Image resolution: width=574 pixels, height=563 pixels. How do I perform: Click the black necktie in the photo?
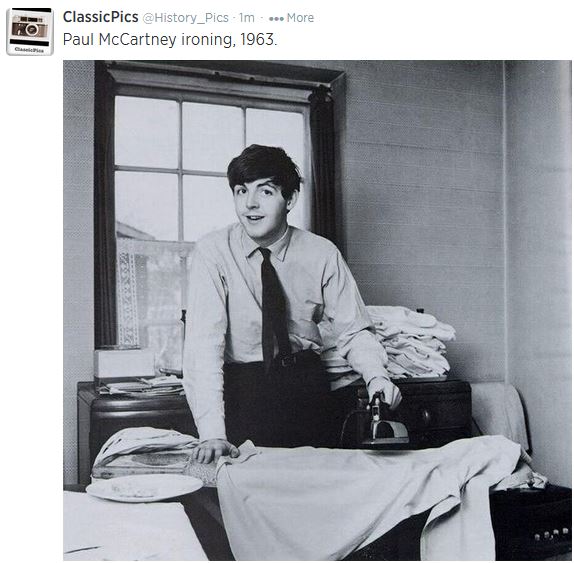pos(274,307)
